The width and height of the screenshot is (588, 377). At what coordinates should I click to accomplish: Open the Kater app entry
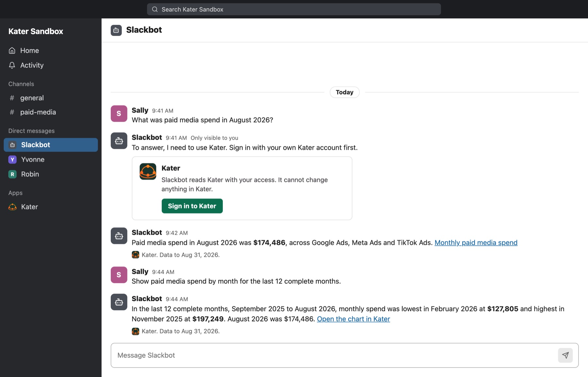tap(51, 207)
